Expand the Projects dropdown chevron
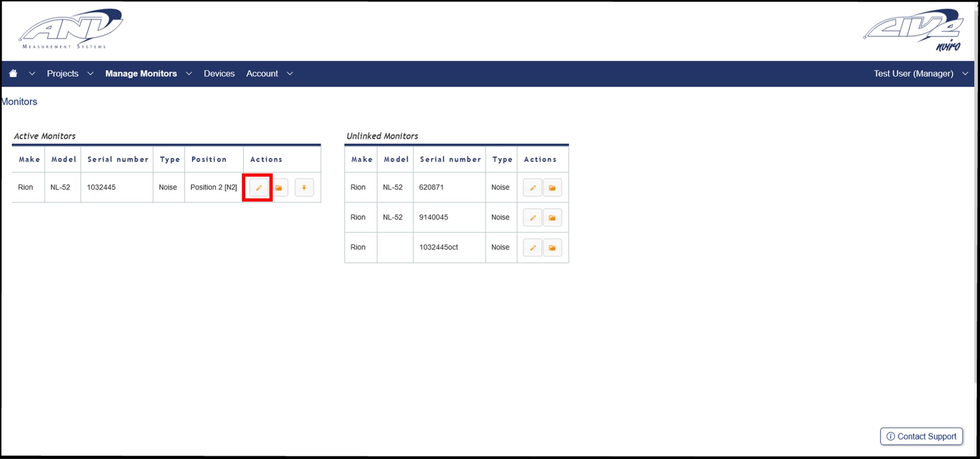The width and height of the screenshot is (980, 459). coord(90,73)
